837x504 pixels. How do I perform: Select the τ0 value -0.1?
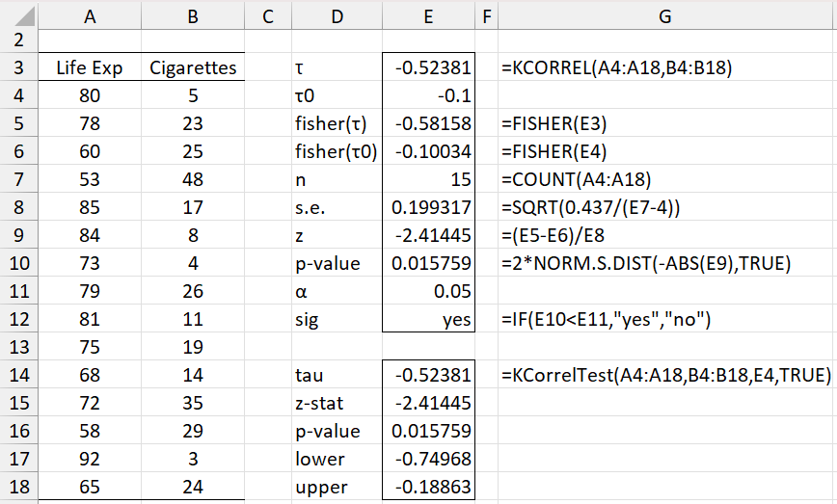(428, 96)
